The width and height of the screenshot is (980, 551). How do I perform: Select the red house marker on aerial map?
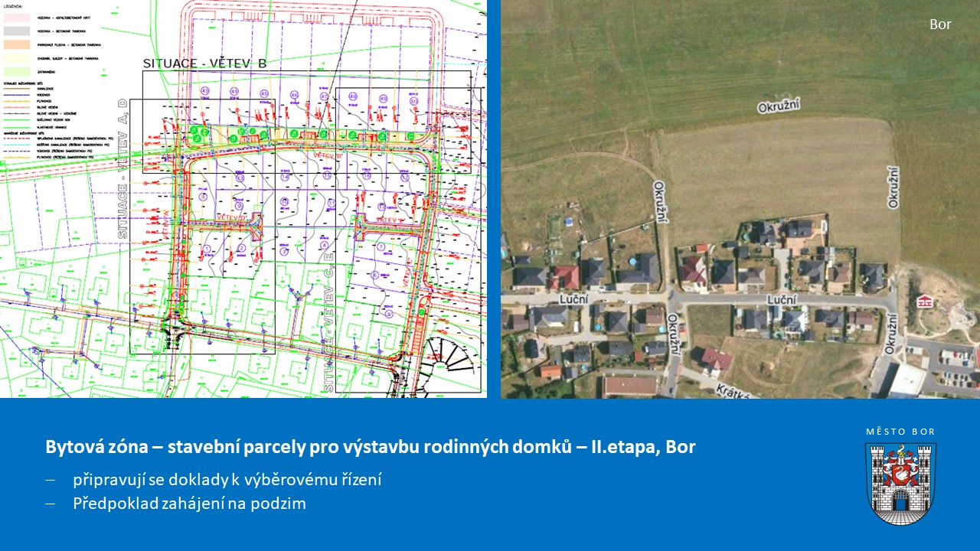[x=926, y=301]
